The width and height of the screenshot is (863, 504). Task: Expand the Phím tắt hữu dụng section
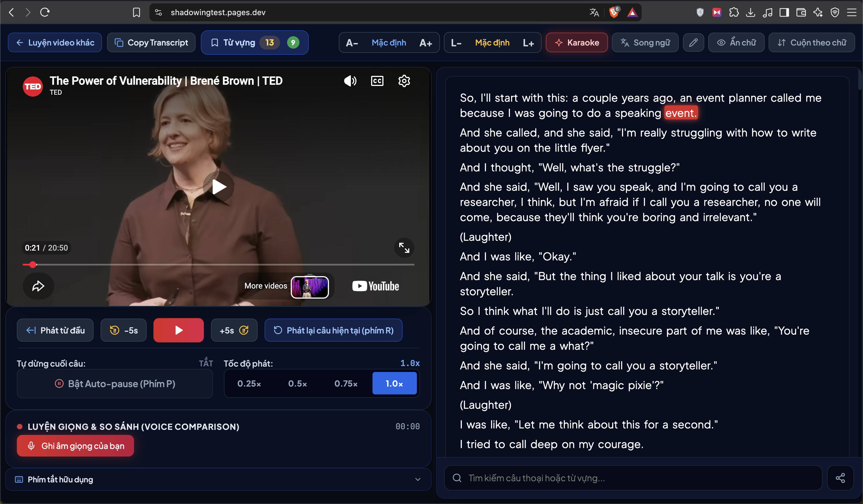click(218, 479)
